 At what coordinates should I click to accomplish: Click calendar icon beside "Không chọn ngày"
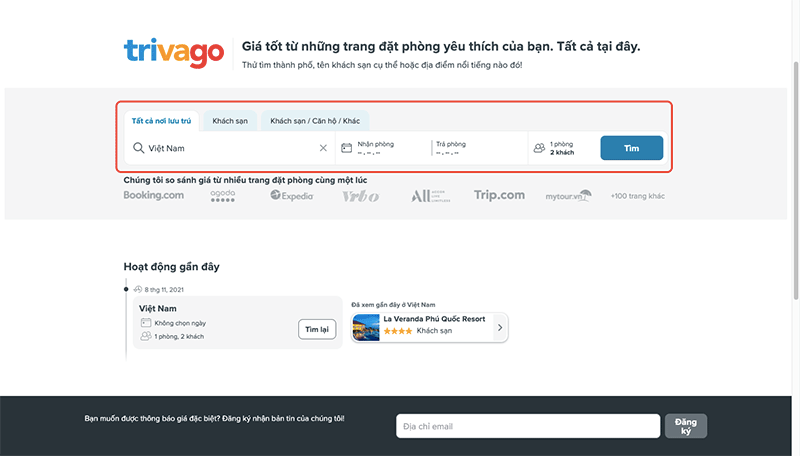tap(146, 322)
